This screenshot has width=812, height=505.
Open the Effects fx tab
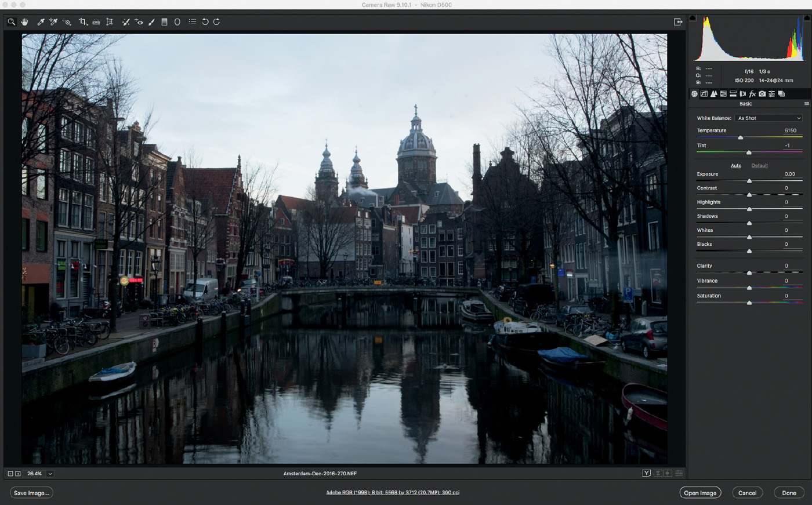752,94
